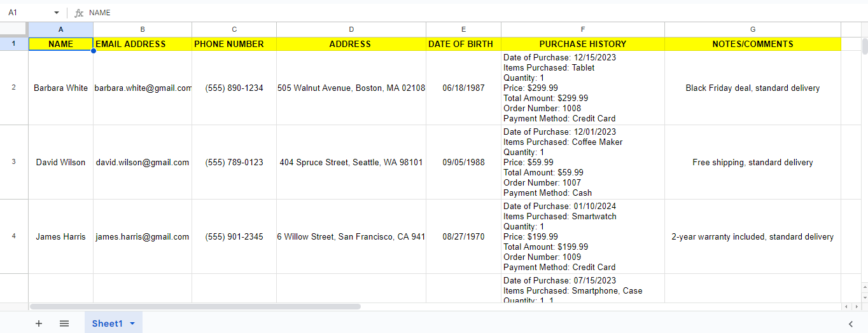This screenshot has height=333, width=868.
Task: Select row 3 header
Action: 14,162
